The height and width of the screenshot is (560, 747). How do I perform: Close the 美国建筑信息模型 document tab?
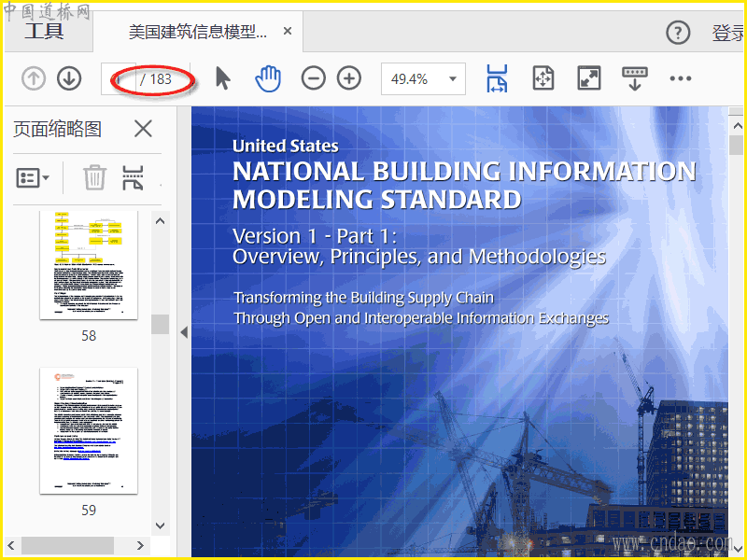288,32
